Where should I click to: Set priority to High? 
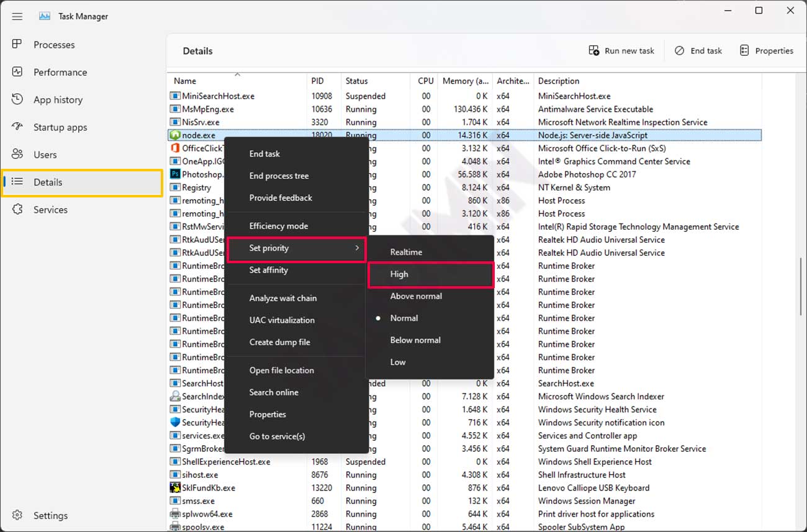(x=430, y=274)
